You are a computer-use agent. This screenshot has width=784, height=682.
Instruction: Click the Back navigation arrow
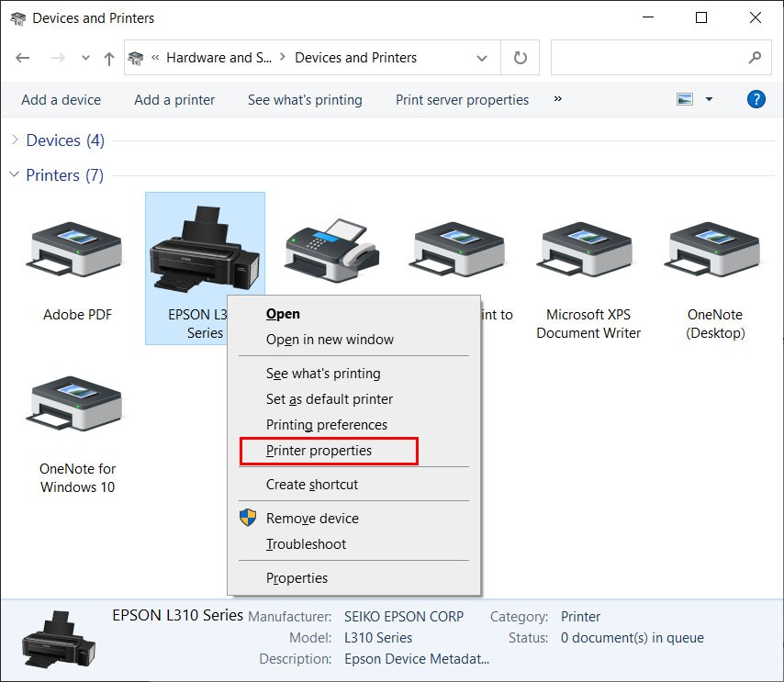tap(23, 58)
